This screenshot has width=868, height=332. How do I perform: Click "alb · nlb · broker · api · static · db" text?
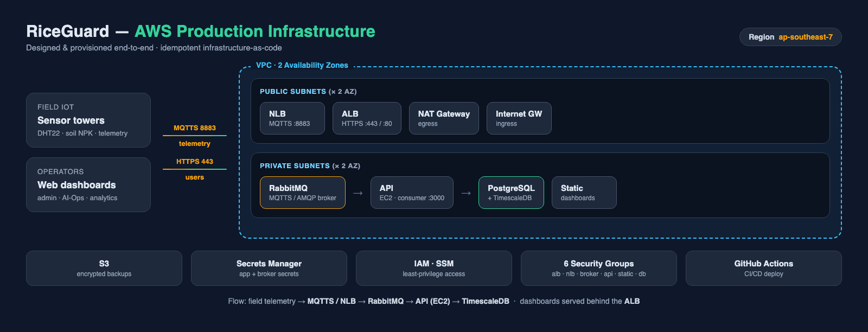coord(599,274)
